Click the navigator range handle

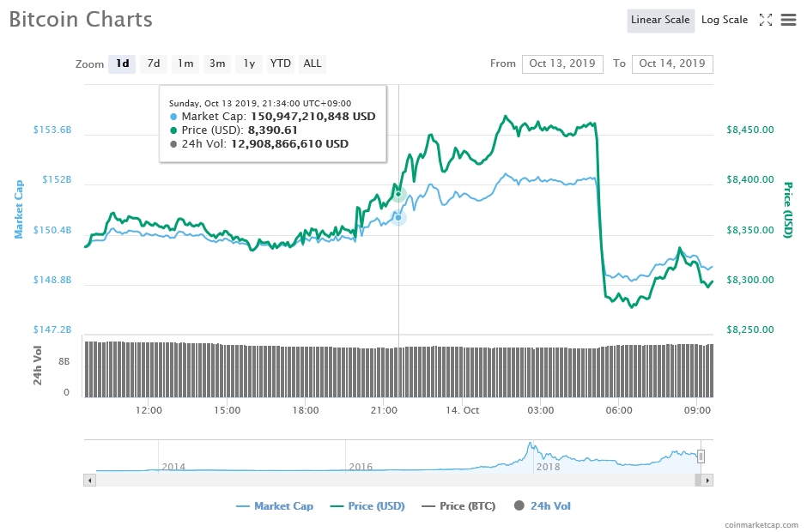pos(701,456)
